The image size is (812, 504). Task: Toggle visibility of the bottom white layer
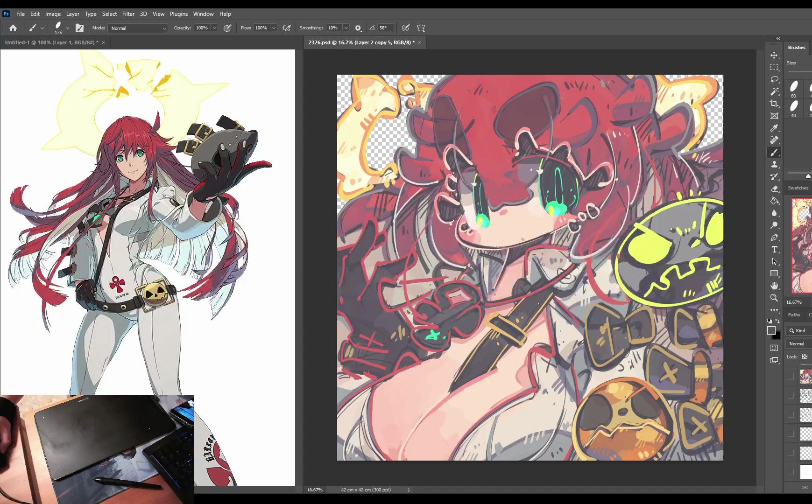tap(791, 472)
